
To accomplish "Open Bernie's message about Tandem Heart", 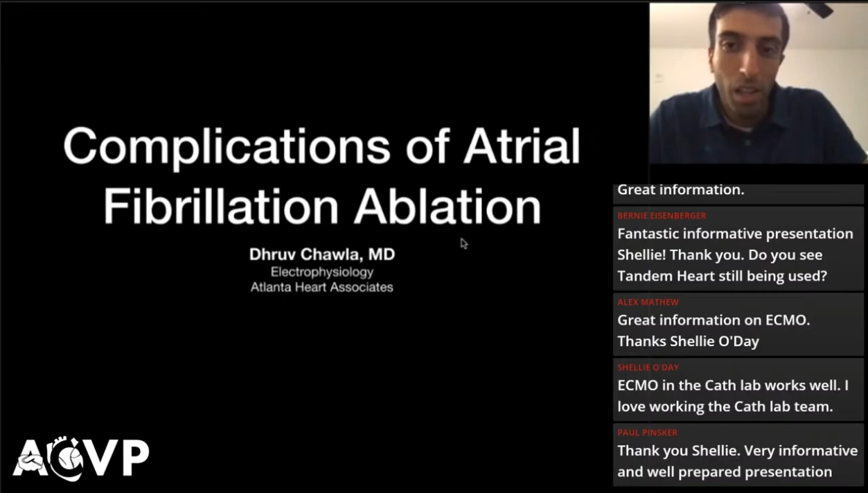I will (735, 255).
